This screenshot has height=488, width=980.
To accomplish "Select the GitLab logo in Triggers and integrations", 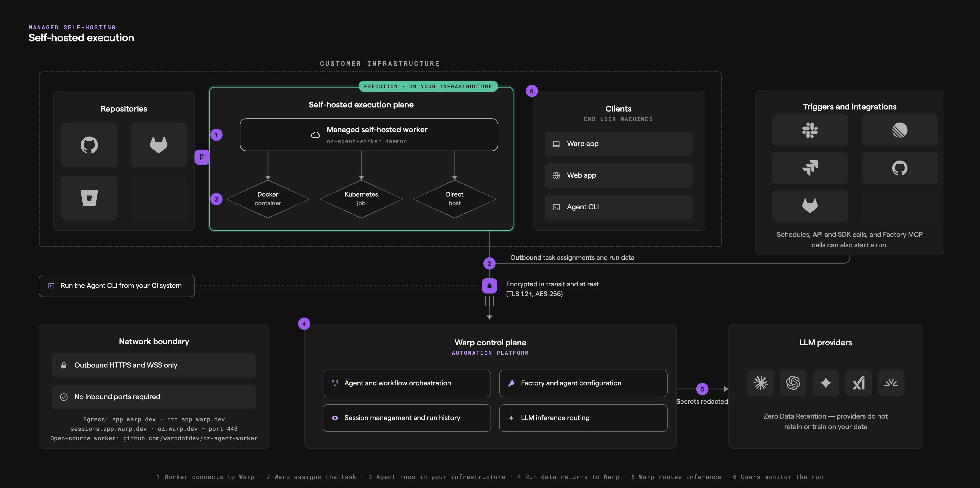I will [810, 205].
